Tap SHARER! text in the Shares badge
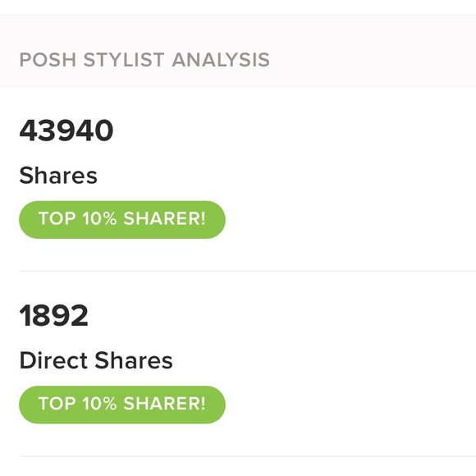Viewport: 476px width, 476px height. pos(164,218)
